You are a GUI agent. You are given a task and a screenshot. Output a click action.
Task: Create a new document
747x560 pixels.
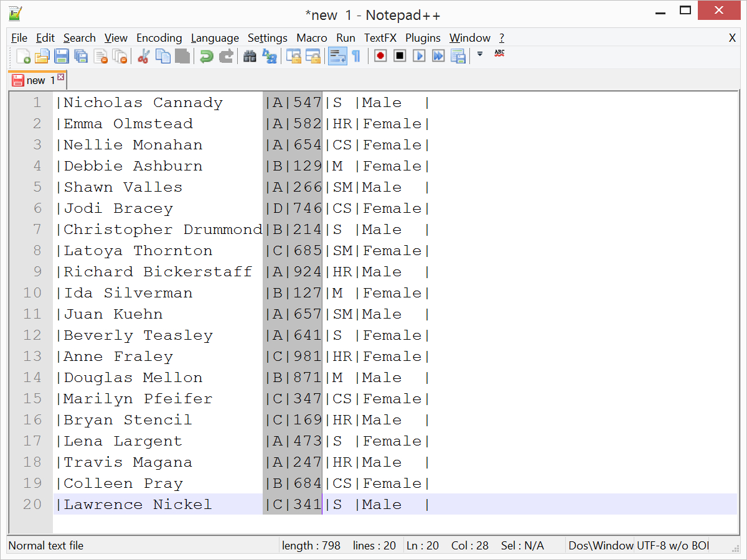tap(24, 56)
